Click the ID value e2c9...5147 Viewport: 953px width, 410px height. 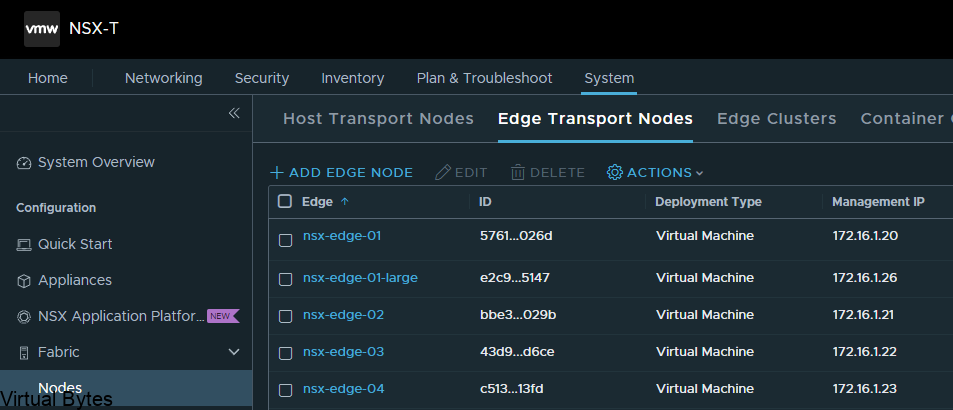(515, 278)
